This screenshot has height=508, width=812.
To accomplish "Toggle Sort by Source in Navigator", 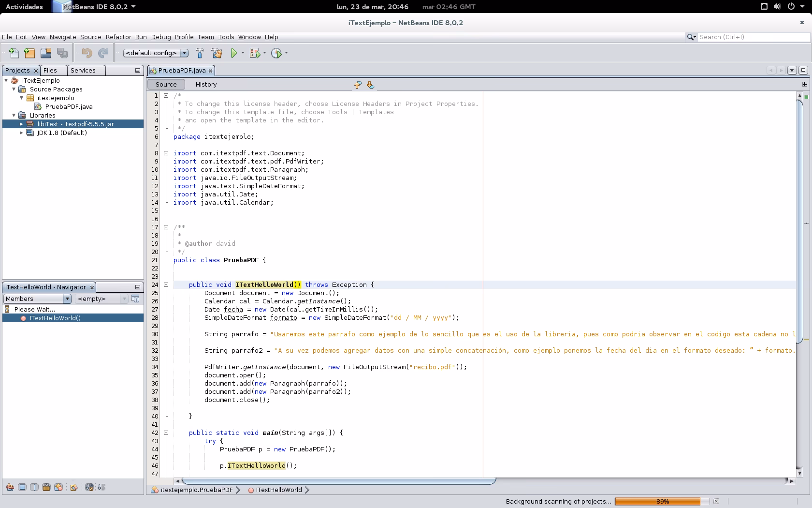I will pos(101,487).
